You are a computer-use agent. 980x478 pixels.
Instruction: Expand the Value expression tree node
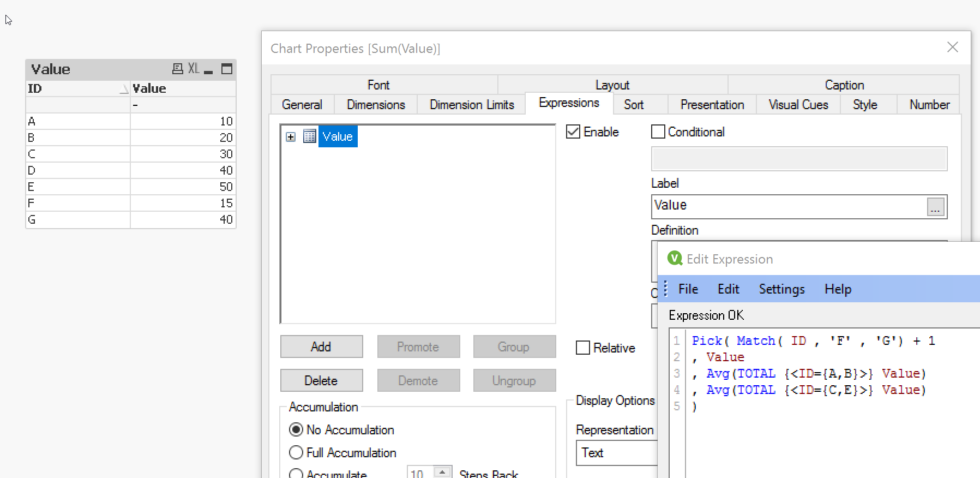[291, 137]
